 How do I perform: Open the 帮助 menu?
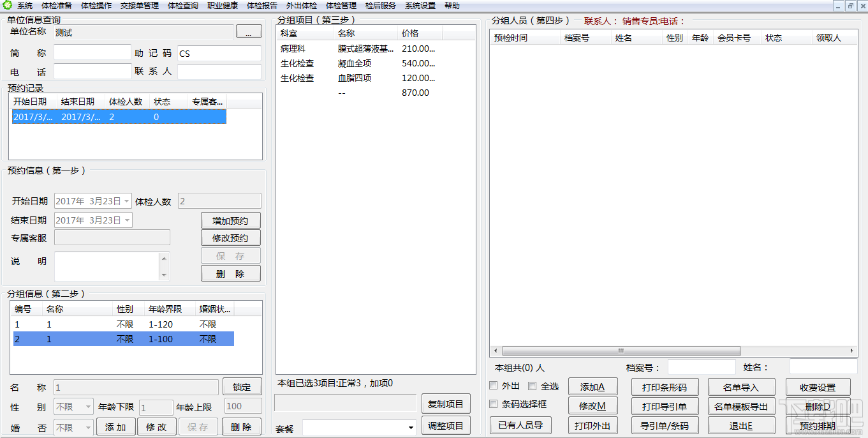coord(452,6)
